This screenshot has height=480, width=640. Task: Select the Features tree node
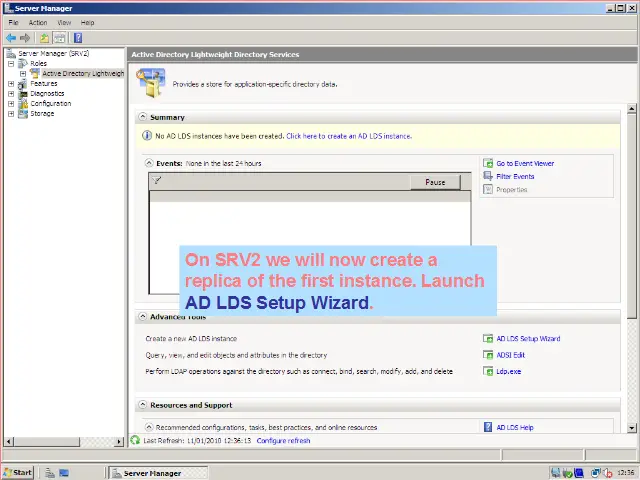pyautogui.click(x=44, y=83)
